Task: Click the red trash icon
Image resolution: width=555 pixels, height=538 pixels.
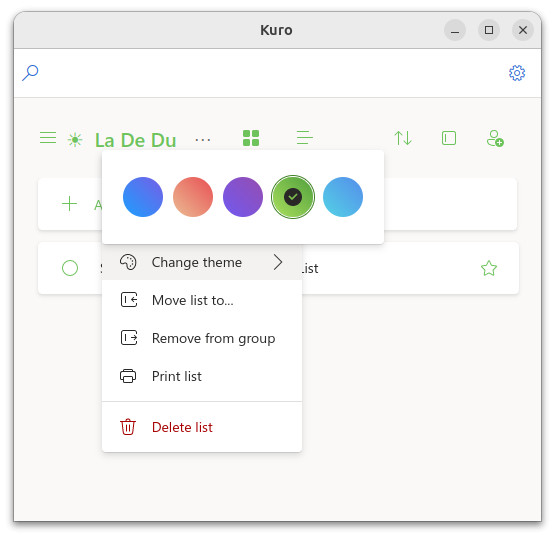Action: point(128,427)
